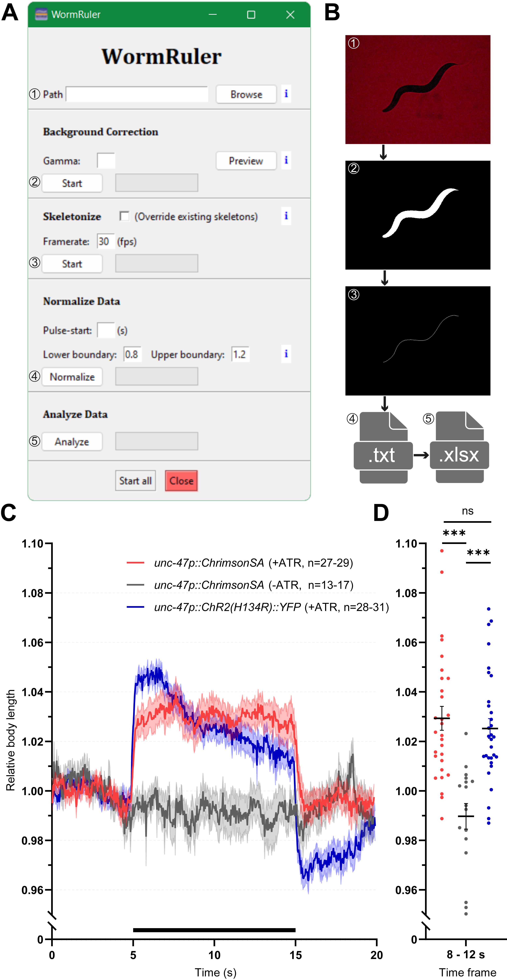Click the 'Background Correction' heading
507x980 pixels.
point(101,132)
